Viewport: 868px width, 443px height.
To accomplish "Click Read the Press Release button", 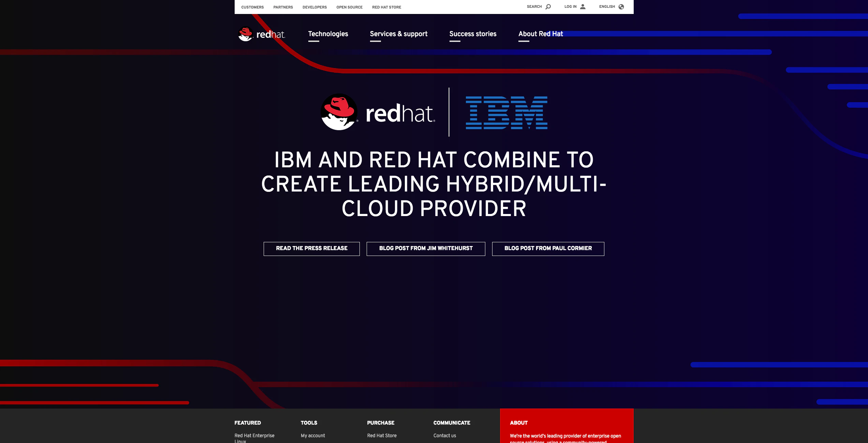I will tap(311, 249).
